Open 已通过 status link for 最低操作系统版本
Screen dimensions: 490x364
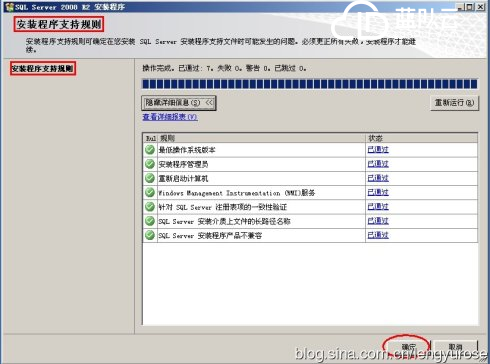point(378,150)
